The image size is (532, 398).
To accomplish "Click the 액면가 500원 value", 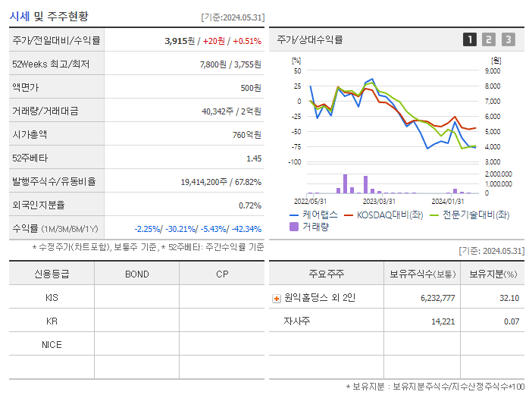I will tap(251, 88).
